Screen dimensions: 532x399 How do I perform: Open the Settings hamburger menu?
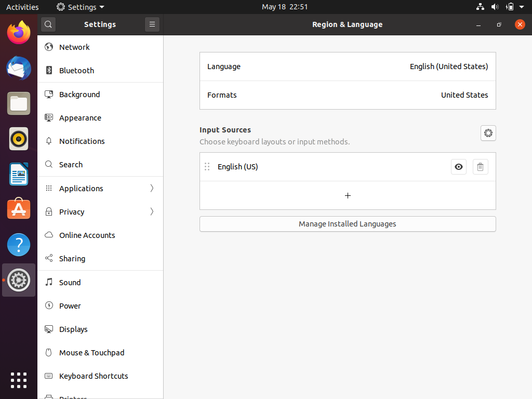click(x=152, y=24)
